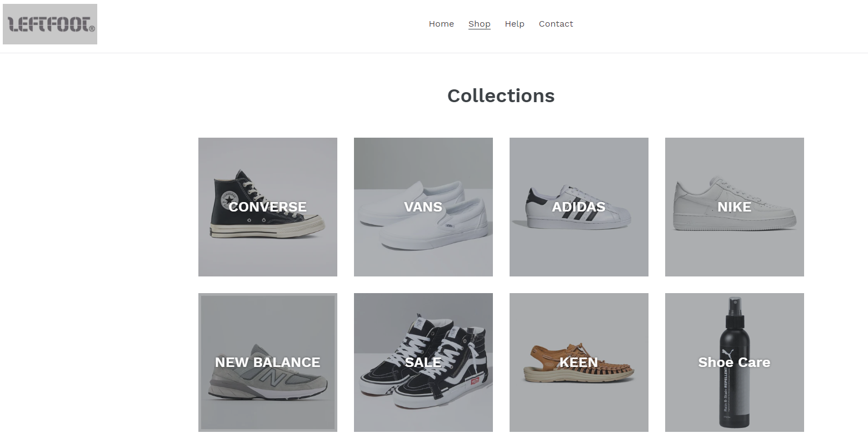Open the NEW BALANCE collection title
This screenshot has height=438, width=868.
click(268, 363)
